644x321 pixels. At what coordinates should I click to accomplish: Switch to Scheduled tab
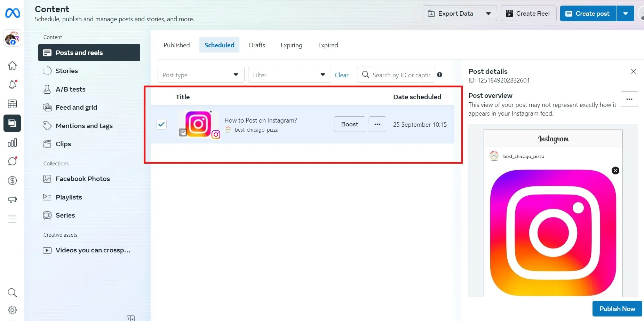219,45
